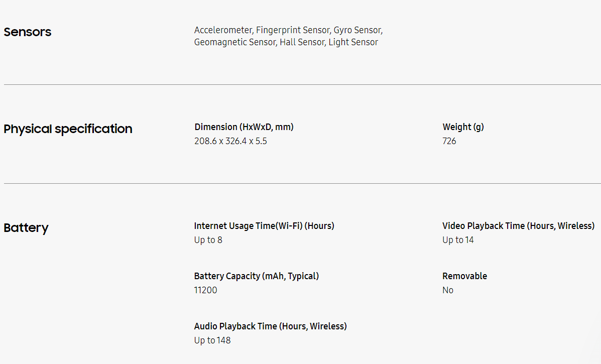Click the Audio Playback Time label

click(x=270, y=326)
